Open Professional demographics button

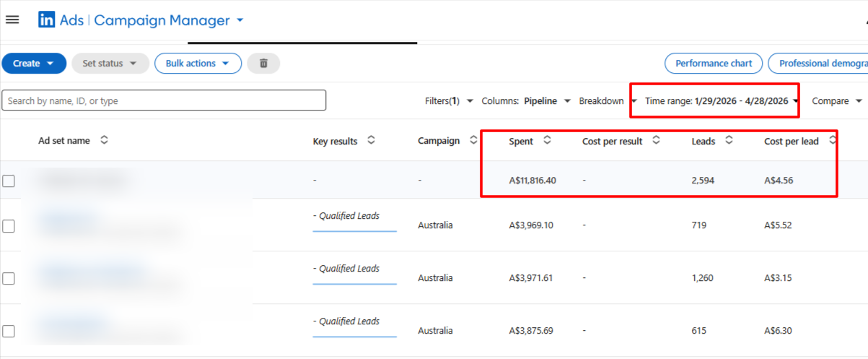[818, 64]
